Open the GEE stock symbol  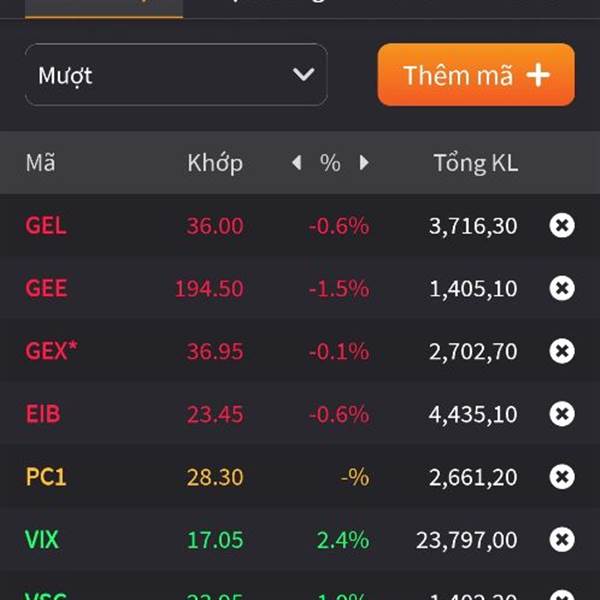click(46, 289)
